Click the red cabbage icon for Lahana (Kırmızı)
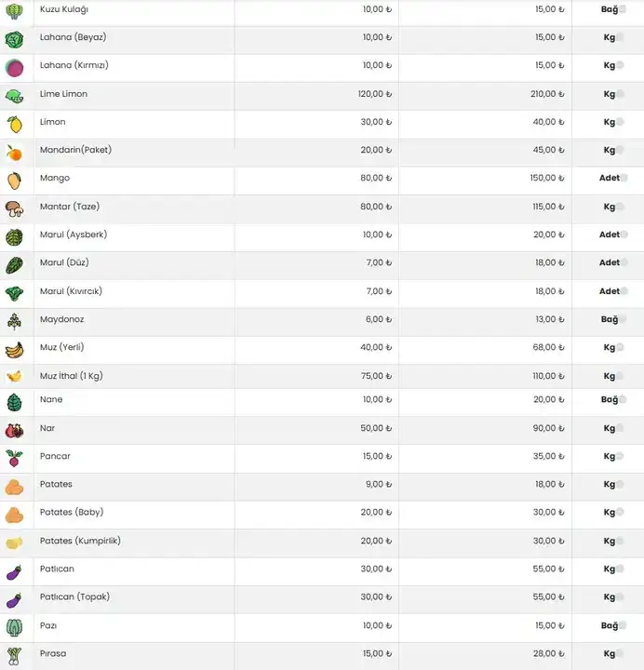Screen dimensions: 644x670 (14, 68)
